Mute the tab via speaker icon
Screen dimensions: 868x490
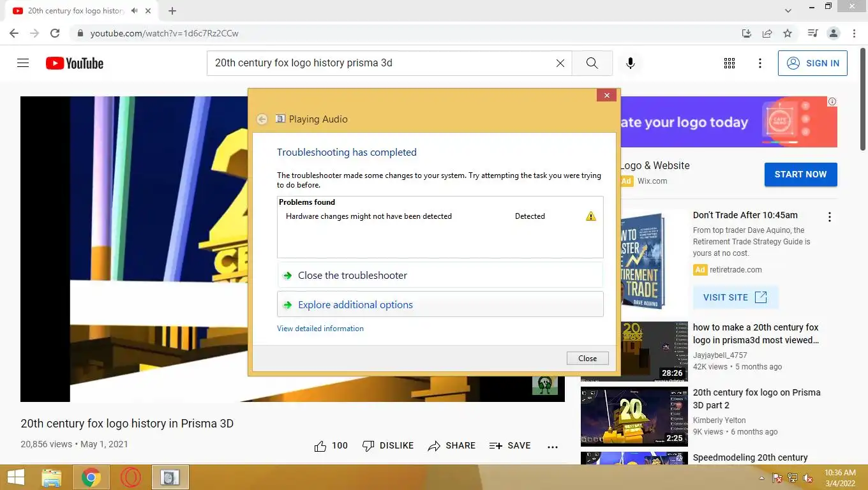coord(134,11)
